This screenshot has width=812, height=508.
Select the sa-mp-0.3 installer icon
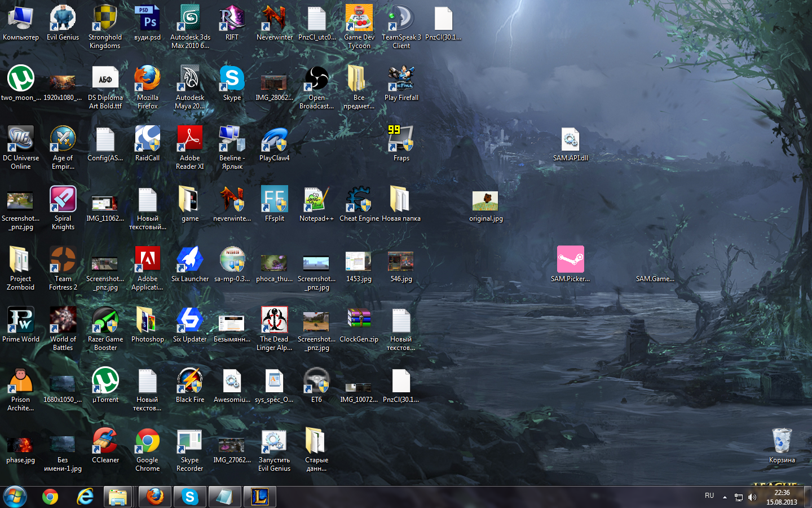click(x=232, y=264)
